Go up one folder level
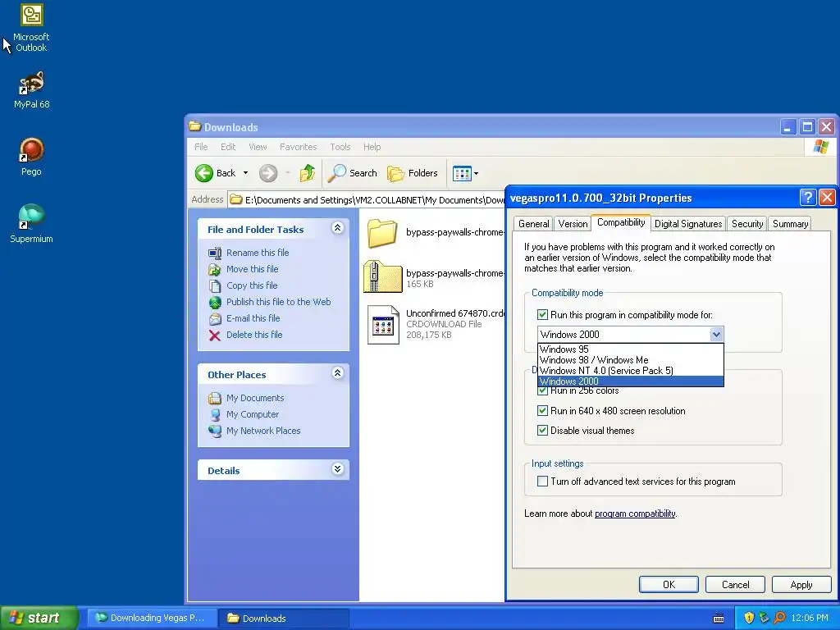The height and width of the screenshot is (630, 840). [308, 173]
